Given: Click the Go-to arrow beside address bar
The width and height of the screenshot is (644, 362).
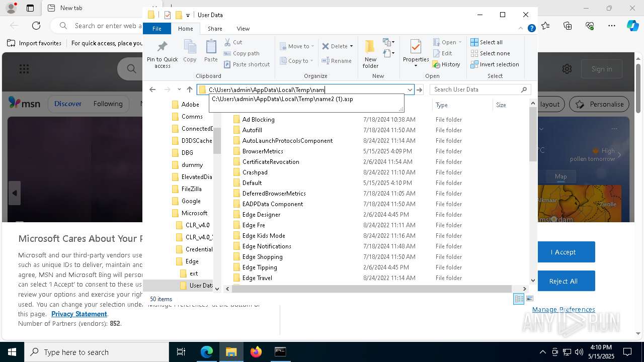Looking at the screenshot, I should pos(420,89).
